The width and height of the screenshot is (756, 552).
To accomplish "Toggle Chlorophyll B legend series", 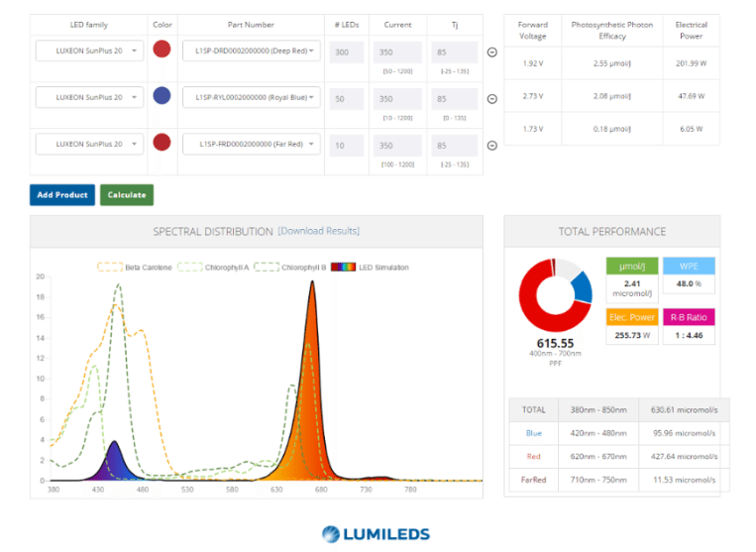I will 290,268.
